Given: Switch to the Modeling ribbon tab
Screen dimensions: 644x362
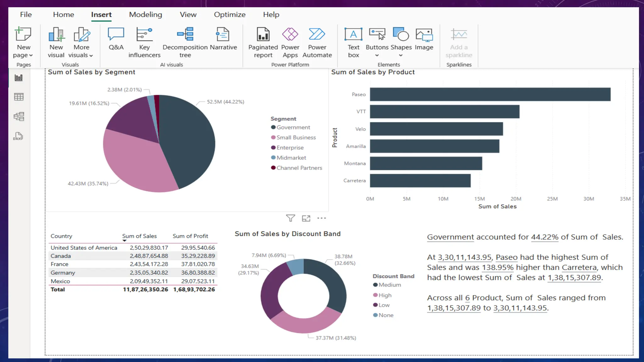Looking at the screenshot, I should pos(146,14).
